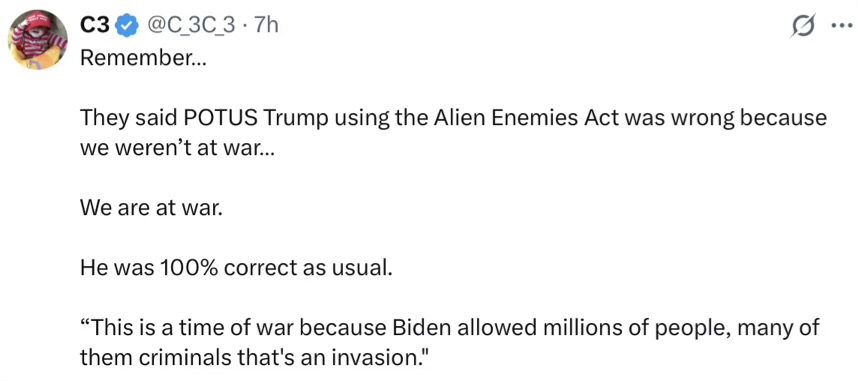Click the word "Biden" in the quote

[421, 328]
